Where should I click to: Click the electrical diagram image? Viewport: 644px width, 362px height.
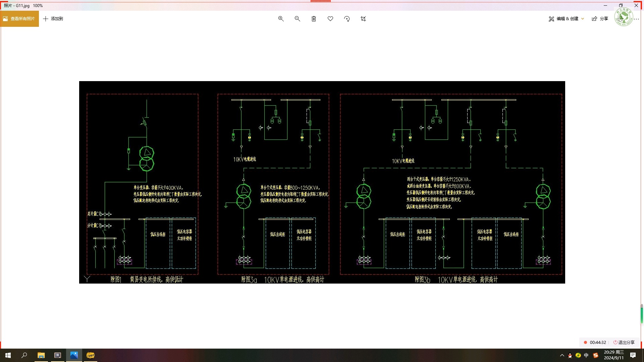click(x=322, y=182)
